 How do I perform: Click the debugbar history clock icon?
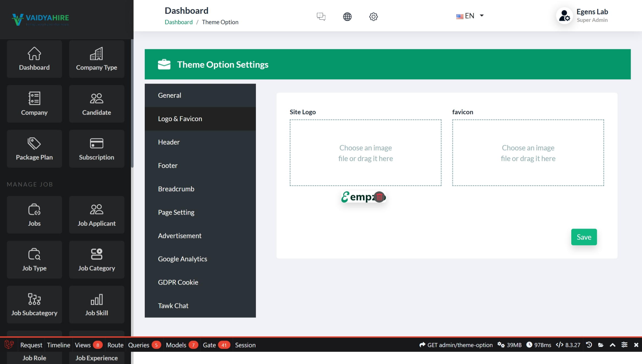click(x=589, y=345)
